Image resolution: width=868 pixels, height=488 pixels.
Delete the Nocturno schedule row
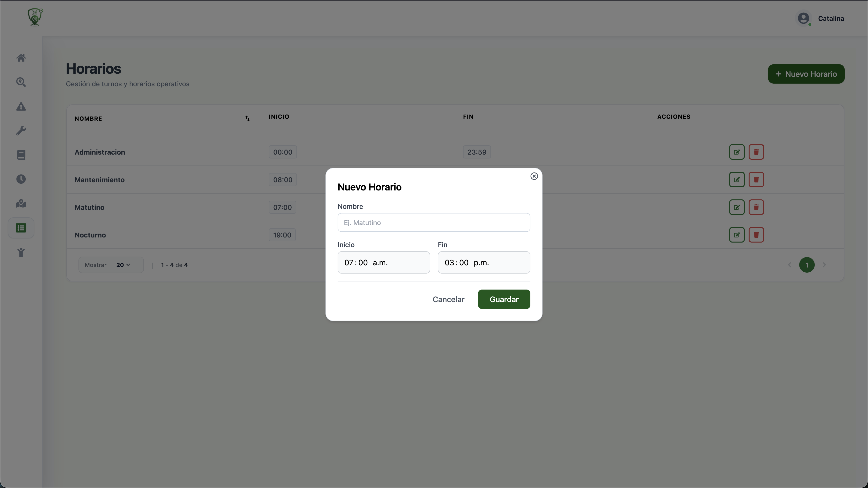pos(756,235)
